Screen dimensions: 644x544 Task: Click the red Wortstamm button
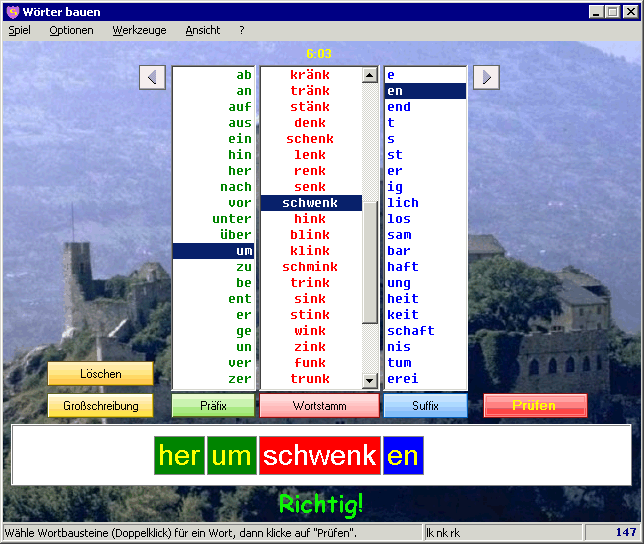[x=319, y=406]
